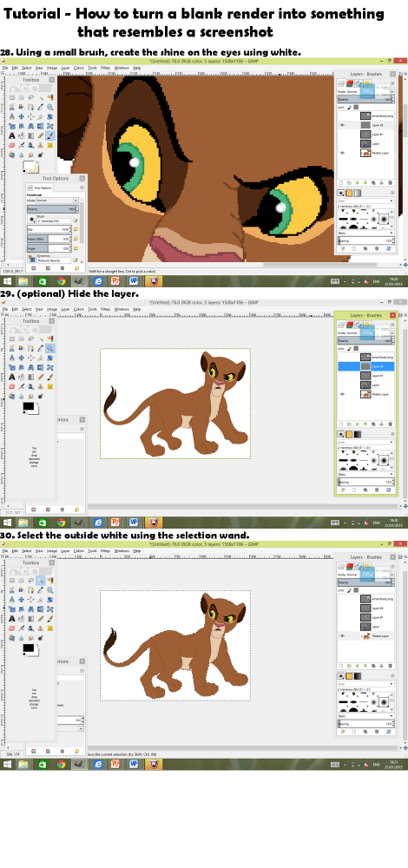Select the Fuzzy Select wand in step 30 toolbox
Viewport: 408px width, 868px height.
pyautogui.click(x=41, y=580)
